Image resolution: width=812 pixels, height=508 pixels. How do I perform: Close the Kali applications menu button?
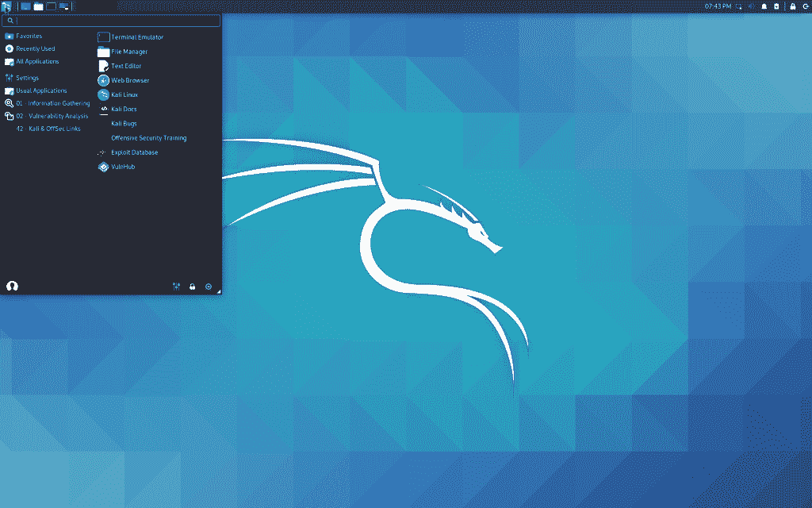tap(6, 6)
